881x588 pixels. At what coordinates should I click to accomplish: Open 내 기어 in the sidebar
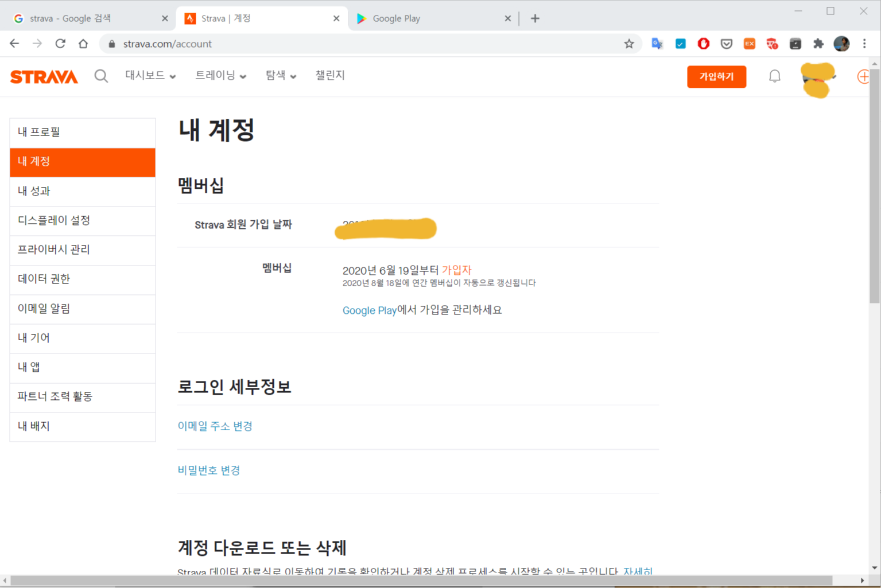tap(83, 338)
